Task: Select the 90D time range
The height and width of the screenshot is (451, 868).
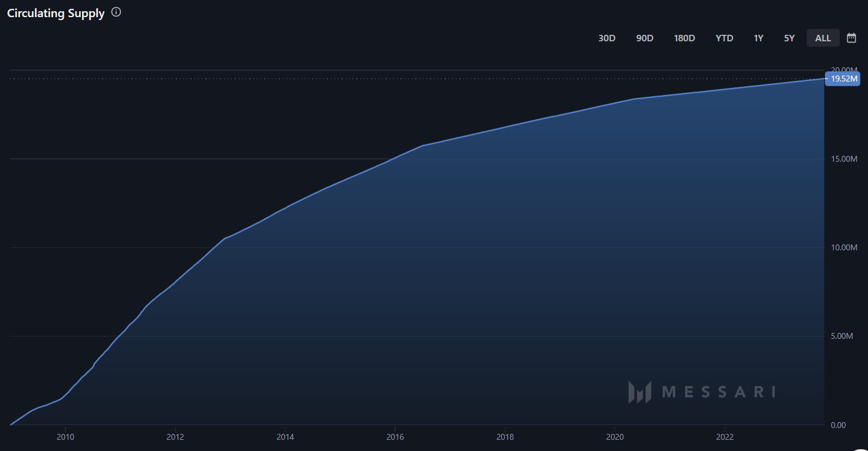Action: 645,37
